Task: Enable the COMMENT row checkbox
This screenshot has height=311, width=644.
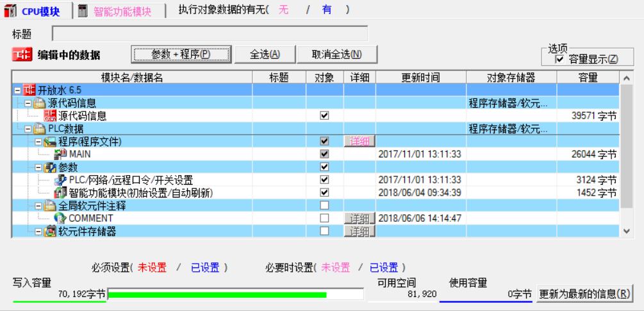Action: point(324,218)
